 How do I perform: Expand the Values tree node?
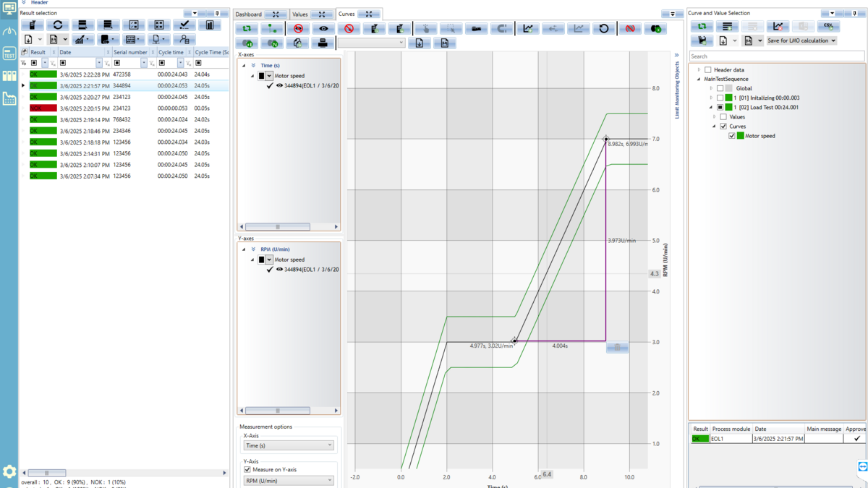point(715,116)
